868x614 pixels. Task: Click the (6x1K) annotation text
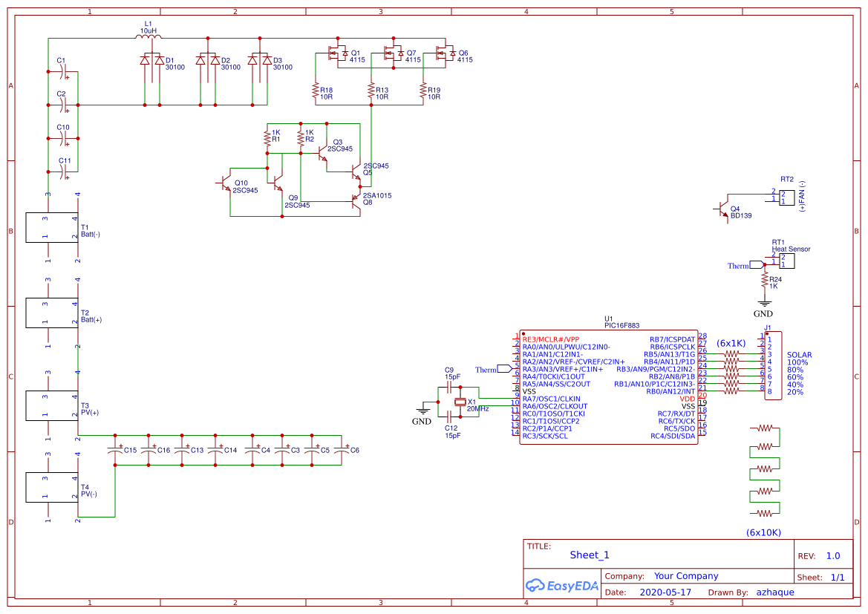(731, 343)
